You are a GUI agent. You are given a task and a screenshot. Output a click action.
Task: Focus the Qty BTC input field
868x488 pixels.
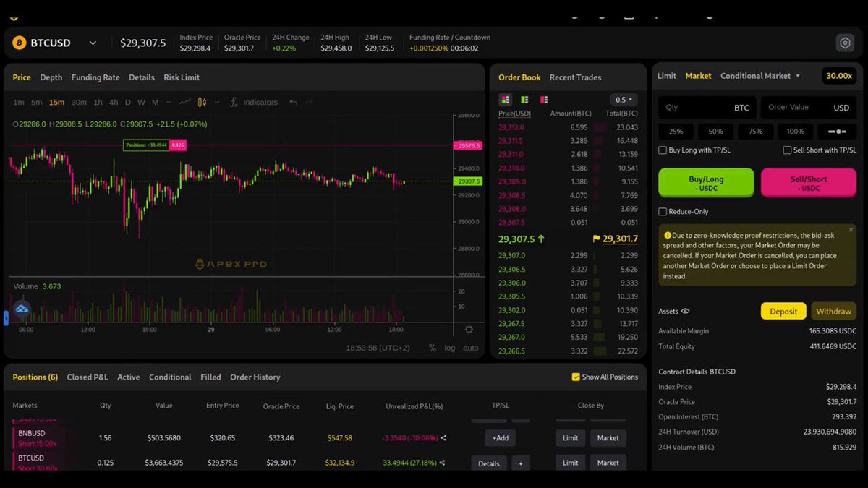[707, 108]
